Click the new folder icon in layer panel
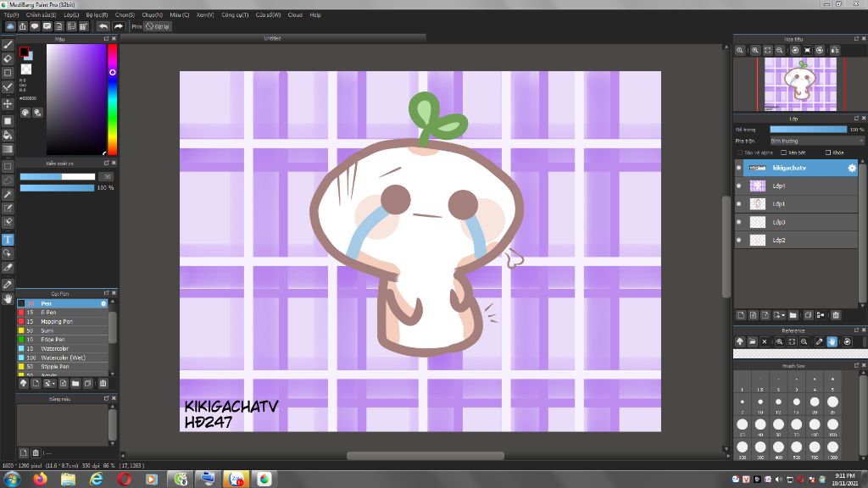This screenshot has height=488, width=868. tap(793, 315)
